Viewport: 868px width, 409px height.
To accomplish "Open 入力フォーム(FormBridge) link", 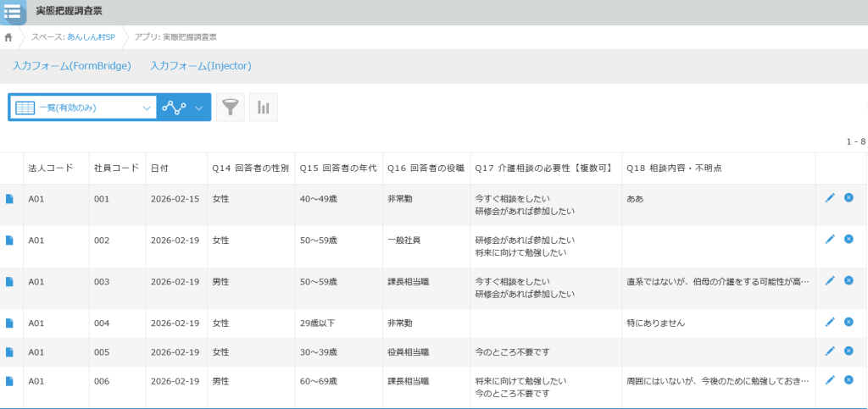I will (72, 65).
